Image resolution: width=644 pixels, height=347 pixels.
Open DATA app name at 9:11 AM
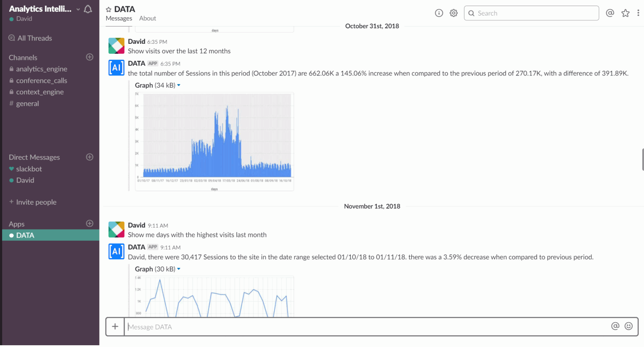click(136, 247)
